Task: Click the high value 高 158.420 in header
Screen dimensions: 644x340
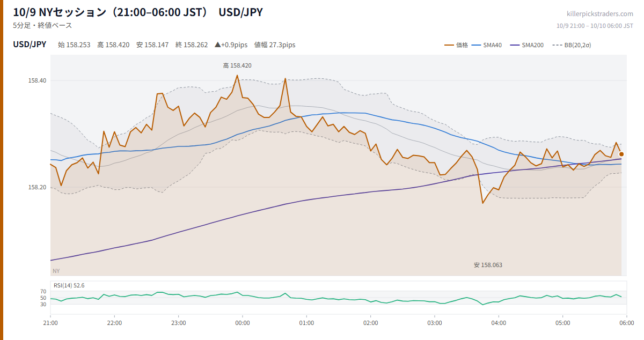Action: coord(113,45)
